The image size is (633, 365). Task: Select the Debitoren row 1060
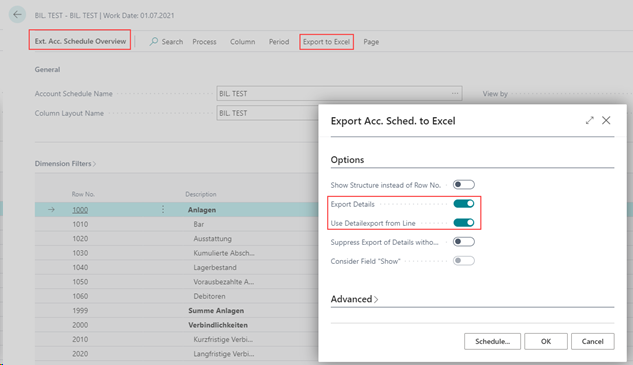pos(176,296)
